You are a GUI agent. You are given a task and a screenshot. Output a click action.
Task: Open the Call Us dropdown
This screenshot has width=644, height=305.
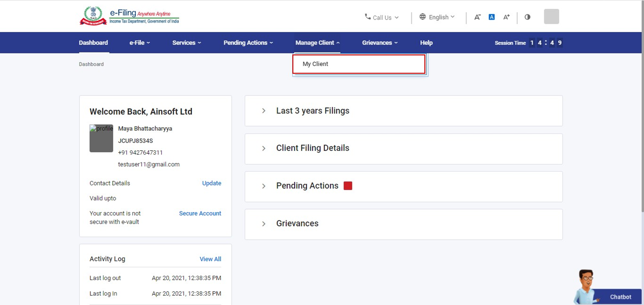382,17
